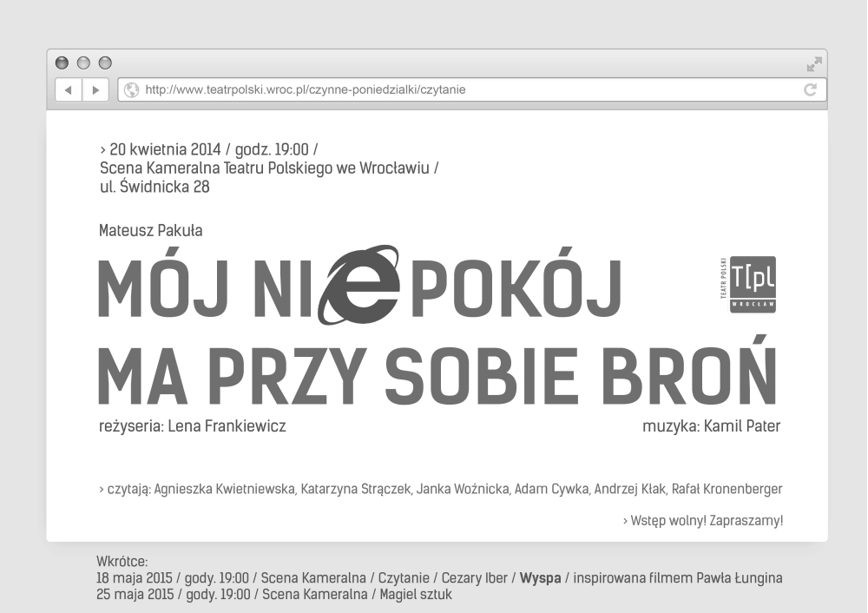Click the browser back arrow button
This screenshot has height=613, width=868.
(69, 89)
